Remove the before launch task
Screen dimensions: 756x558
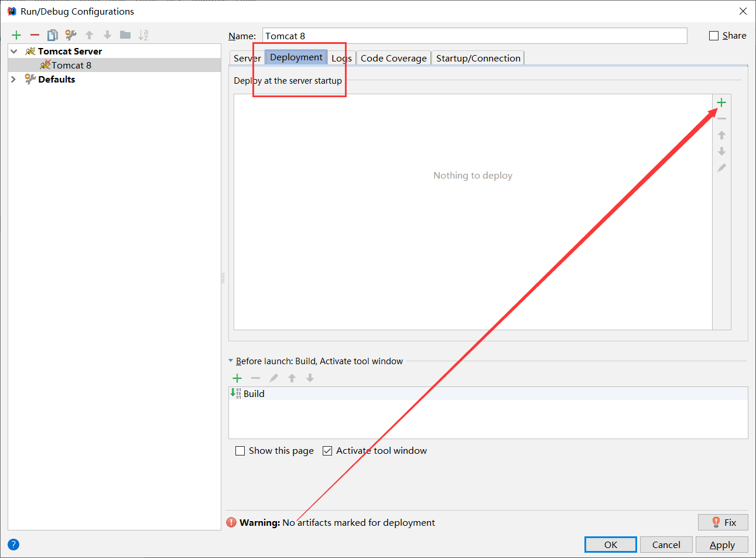[255, 378]
